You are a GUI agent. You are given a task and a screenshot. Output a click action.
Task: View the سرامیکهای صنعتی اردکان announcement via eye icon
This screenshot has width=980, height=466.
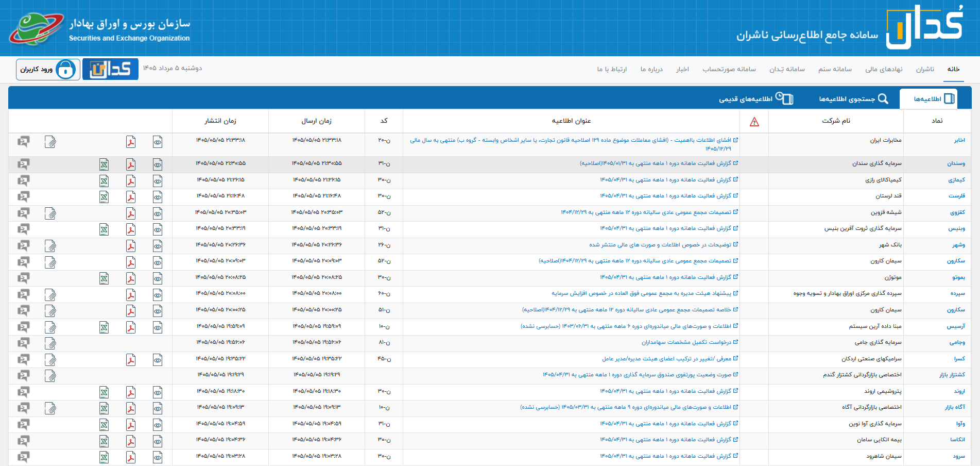158,360
